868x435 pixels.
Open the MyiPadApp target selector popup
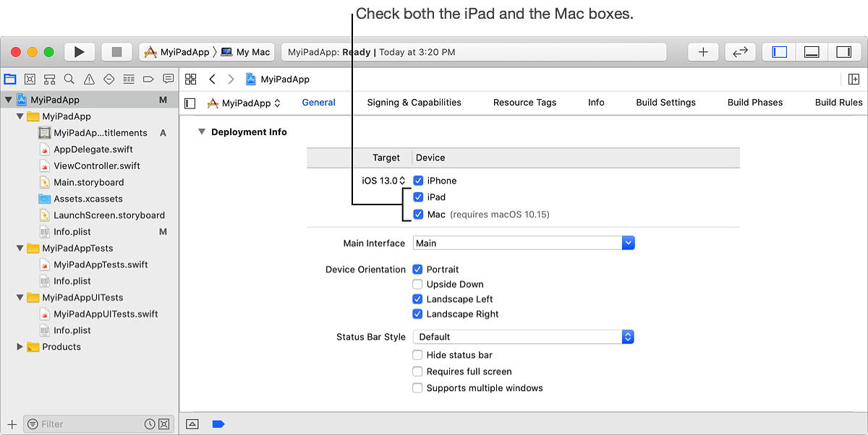coord(244,103)
